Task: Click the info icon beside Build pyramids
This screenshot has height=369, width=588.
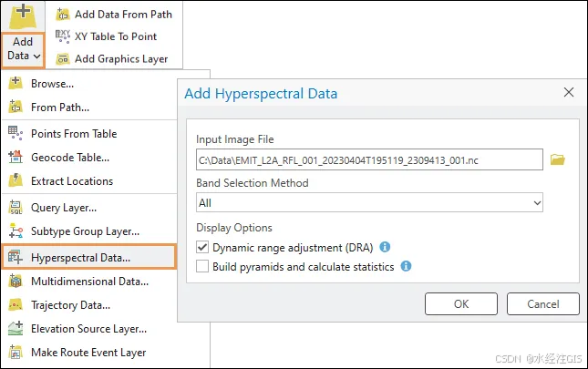Action: pyautogui.click(x=407, y=267)
